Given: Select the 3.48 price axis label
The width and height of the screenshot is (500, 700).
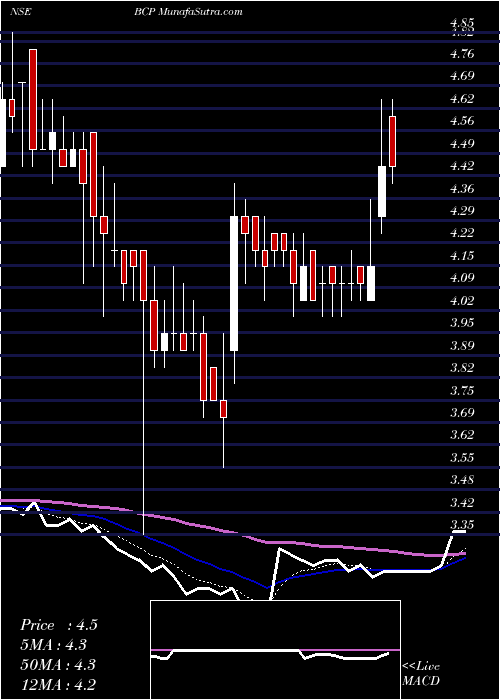Looking at the screenshot, I should click(x=462, y=480).
